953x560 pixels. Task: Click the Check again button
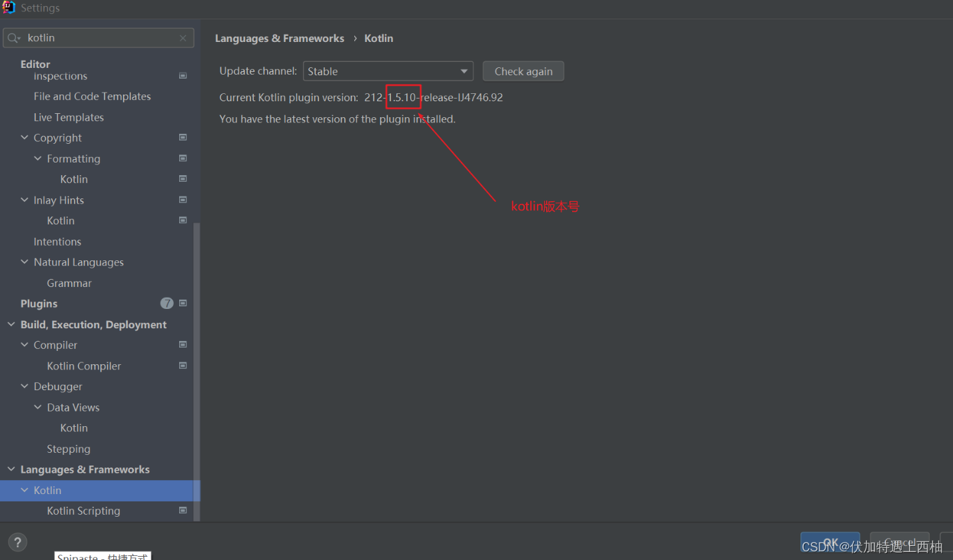523,71
